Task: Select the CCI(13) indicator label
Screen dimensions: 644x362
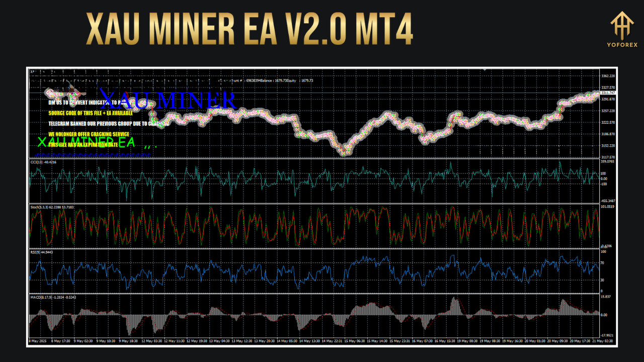Action: click(43, 162)
